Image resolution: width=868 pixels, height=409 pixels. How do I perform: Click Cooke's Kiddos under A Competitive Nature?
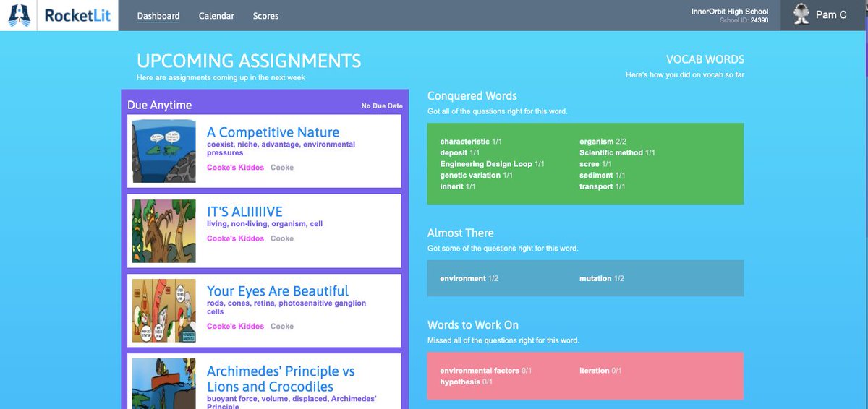[x=235, y=168]
